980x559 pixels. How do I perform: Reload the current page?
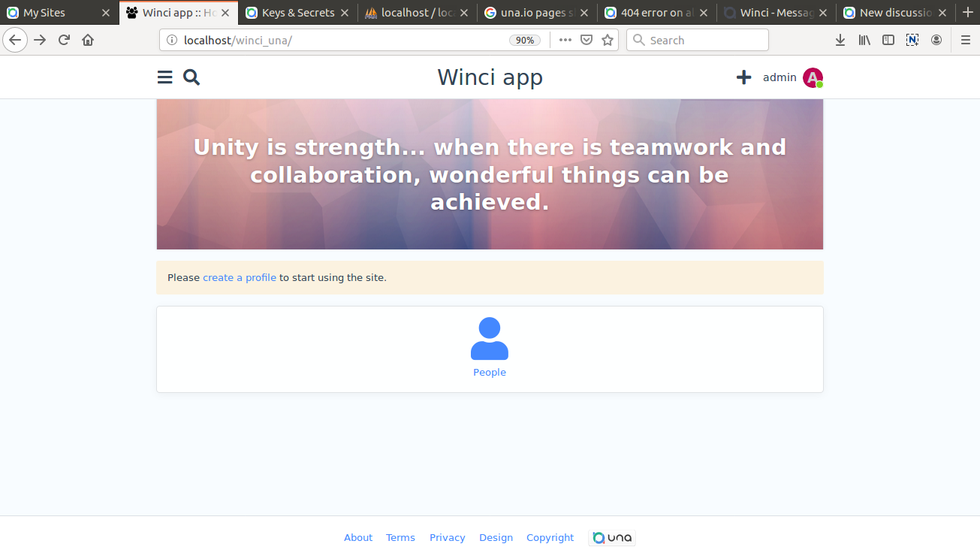pyautogui.click(x=64, y=41)
